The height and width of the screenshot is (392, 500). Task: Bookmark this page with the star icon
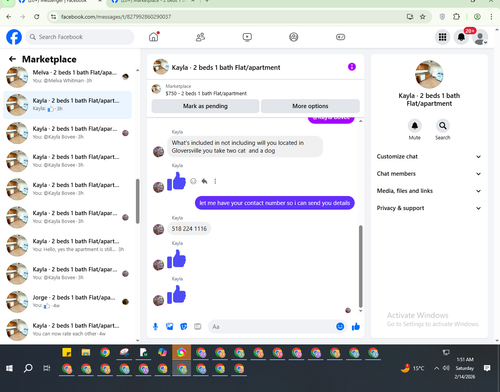point(423,17)
